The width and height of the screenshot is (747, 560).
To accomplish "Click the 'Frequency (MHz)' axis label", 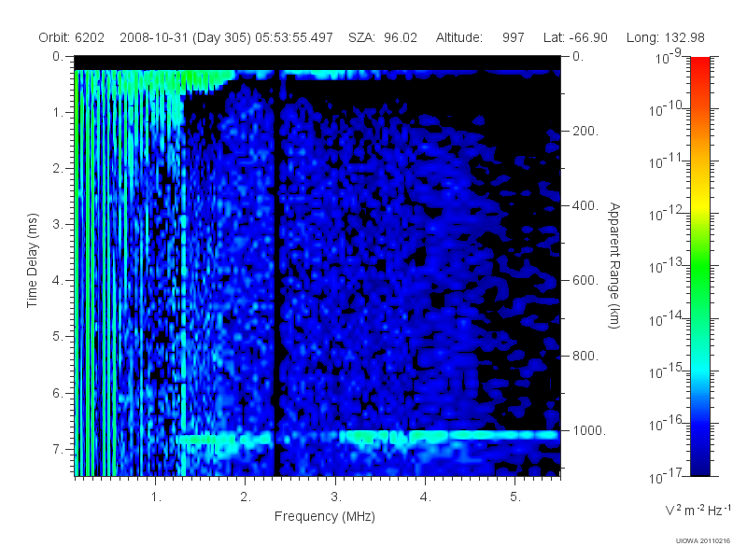I will pyautogui.click(x=324, y=516).
